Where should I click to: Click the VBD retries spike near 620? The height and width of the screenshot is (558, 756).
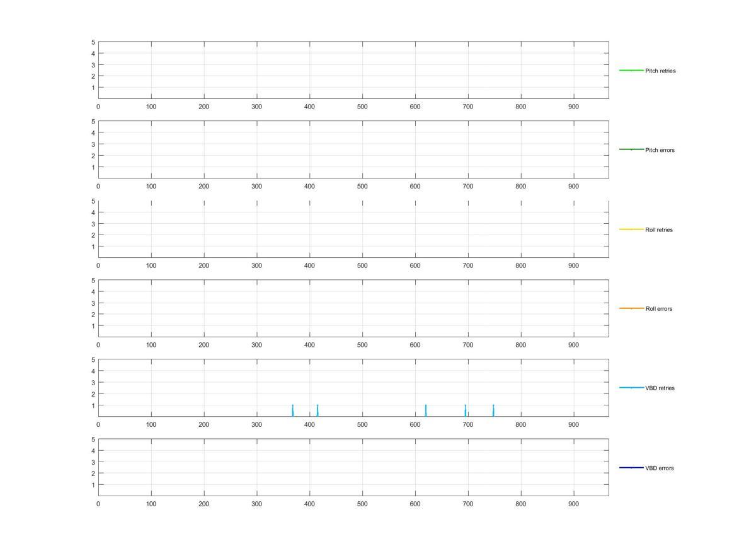pyautogui.click(x=426, y=410)
